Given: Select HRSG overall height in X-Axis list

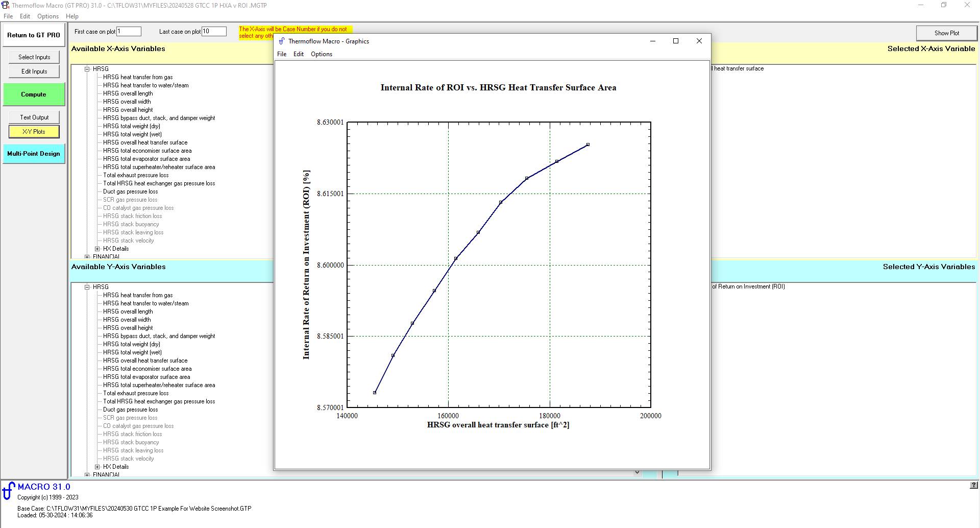Looking at the screenshot, I should [x=128, y=110].
